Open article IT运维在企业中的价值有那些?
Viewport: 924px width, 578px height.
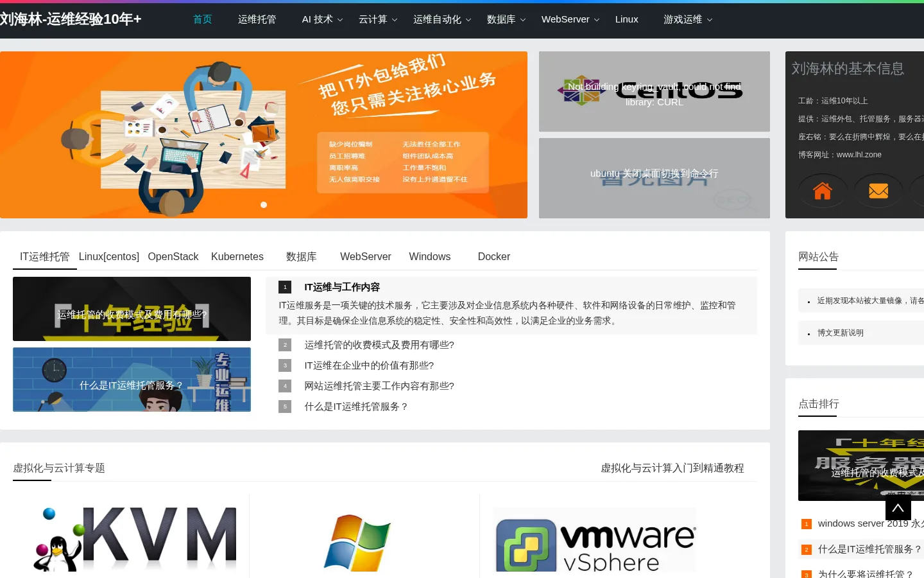tap(369, 365)
